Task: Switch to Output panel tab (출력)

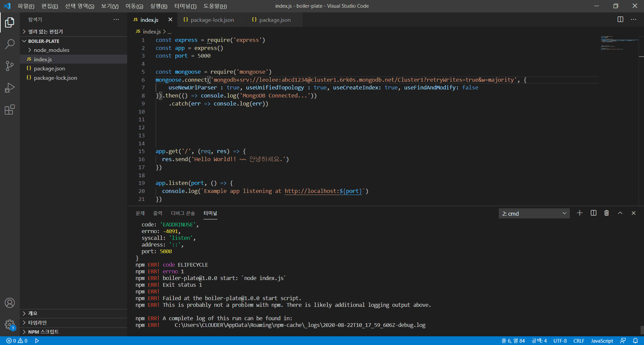Action: pos(158,213)
